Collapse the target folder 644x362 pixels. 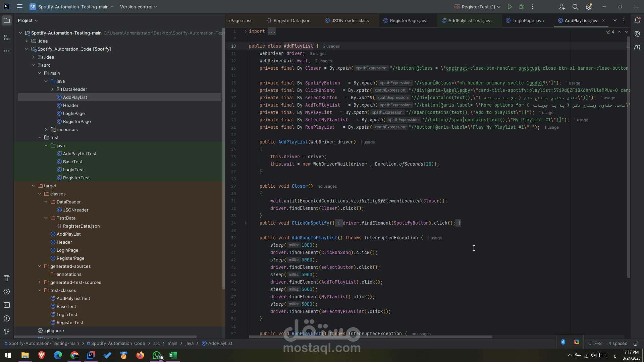coord(33,186)
